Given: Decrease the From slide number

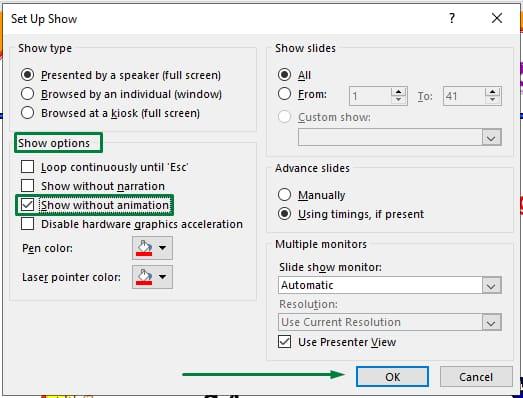Looking at the screenshot, I should click(399, 100).
